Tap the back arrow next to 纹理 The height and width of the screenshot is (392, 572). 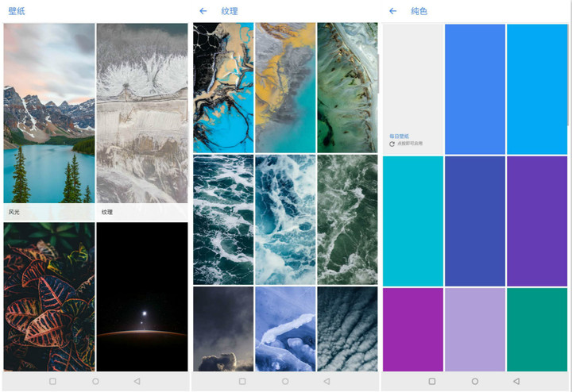coord(203,11)
